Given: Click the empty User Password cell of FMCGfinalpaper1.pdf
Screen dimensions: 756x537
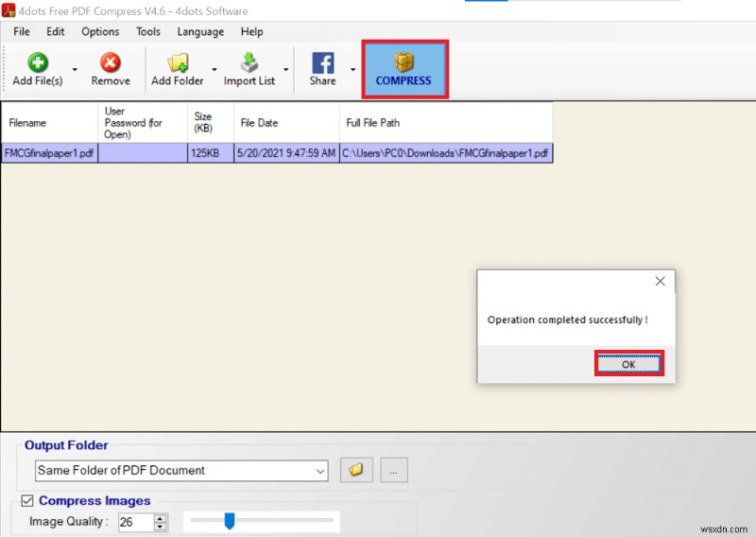Looking at the screenshot, I should pyautogui.click(x=143, y=153).
